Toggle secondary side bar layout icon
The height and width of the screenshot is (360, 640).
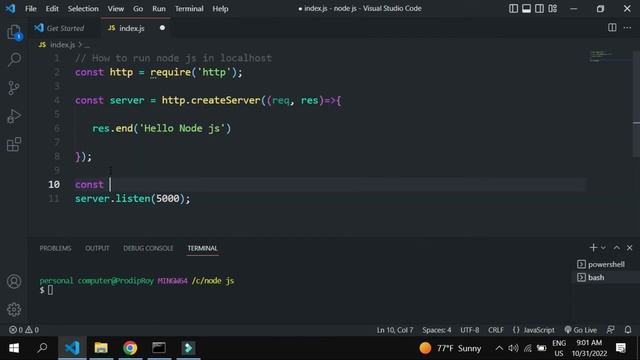540,8
